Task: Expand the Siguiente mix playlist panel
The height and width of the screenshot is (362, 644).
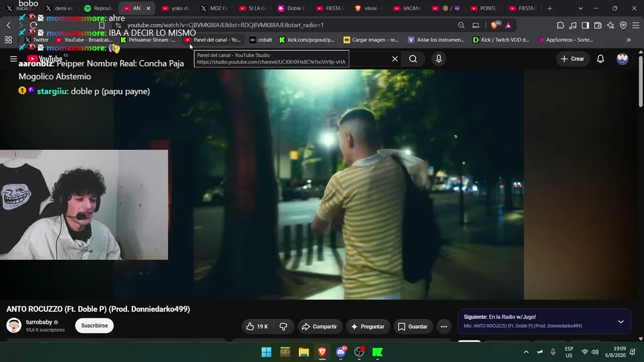Action: click(621, 322)
